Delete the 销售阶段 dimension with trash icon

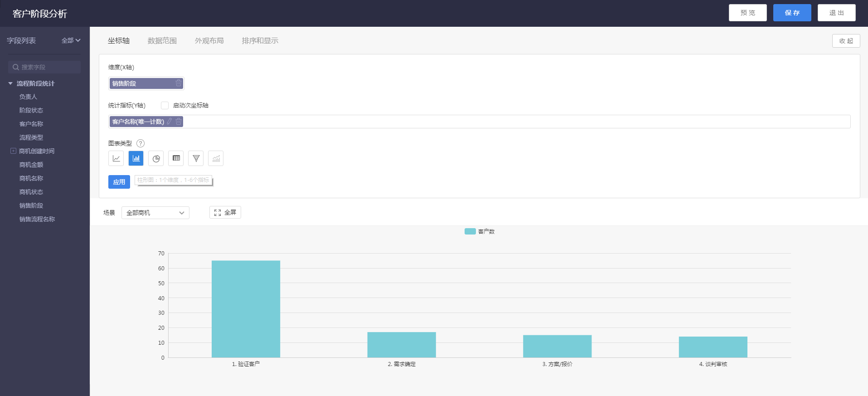(179, 83)
